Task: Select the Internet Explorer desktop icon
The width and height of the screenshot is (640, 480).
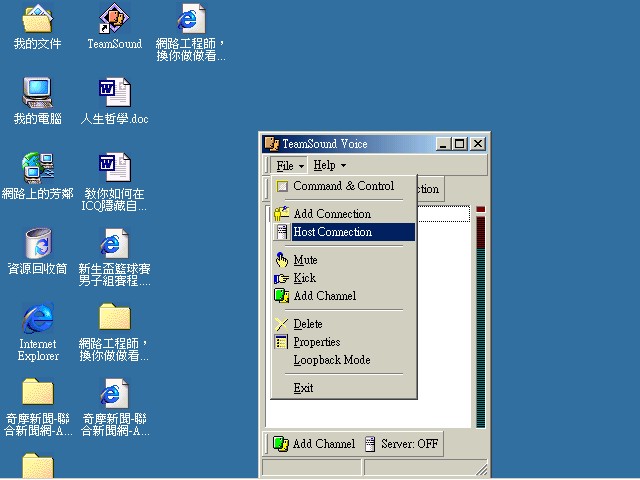Action: [x=38, y=318]
